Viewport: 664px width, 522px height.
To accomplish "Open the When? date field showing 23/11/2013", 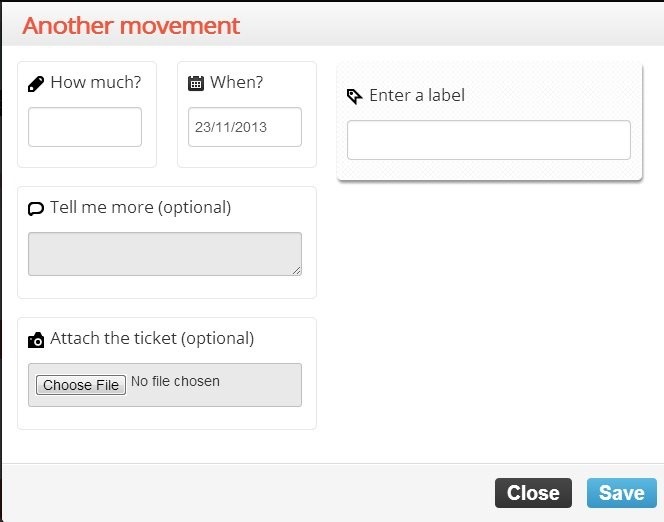I will coord(245,127).
